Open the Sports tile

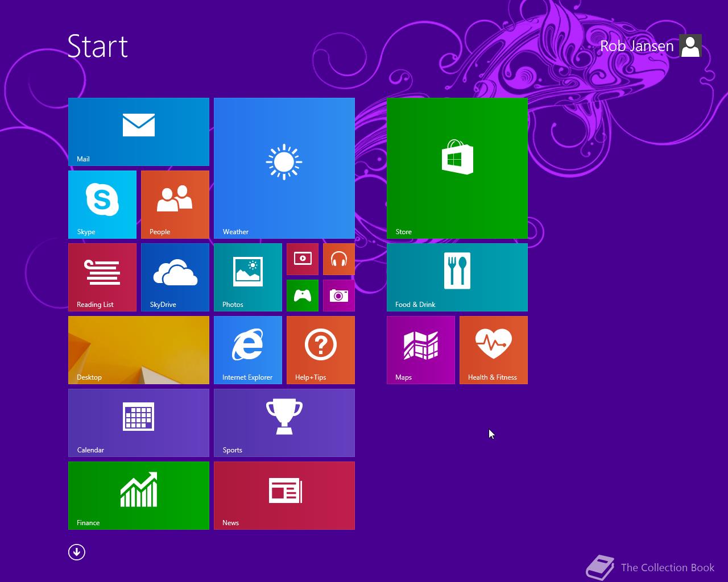(x=284, y=423)
